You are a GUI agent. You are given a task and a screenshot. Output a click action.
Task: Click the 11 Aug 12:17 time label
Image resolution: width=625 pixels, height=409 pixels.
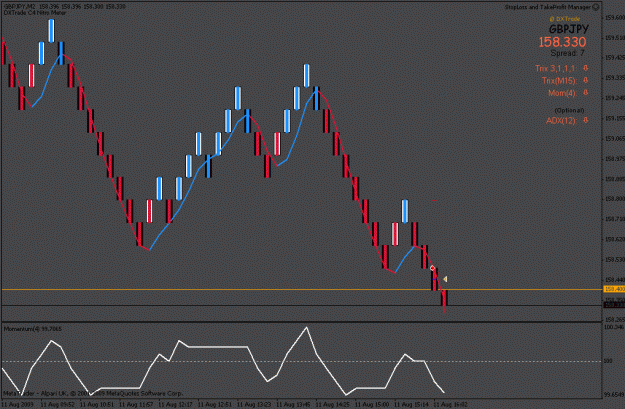(x=175, y=404)
